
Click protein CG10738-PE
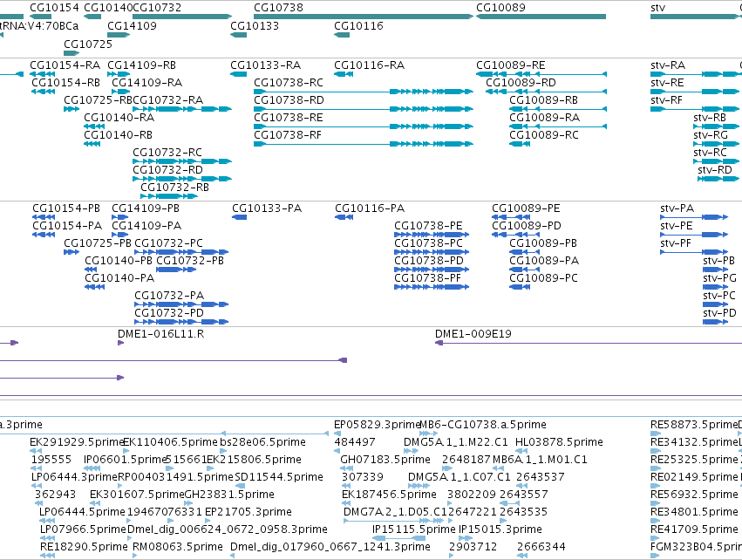[x=429, y=226]
